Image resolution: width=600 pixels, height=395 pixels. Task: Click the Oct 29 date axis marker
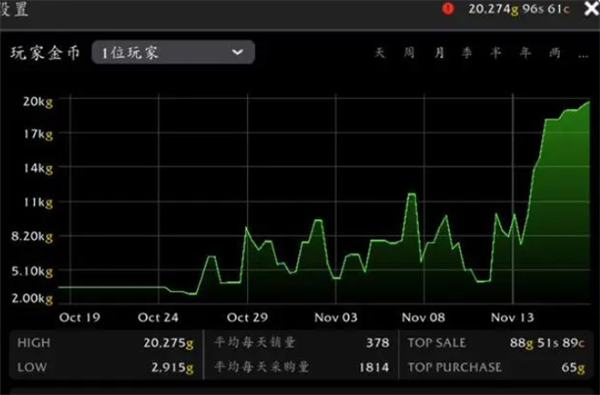pos(247,317)
